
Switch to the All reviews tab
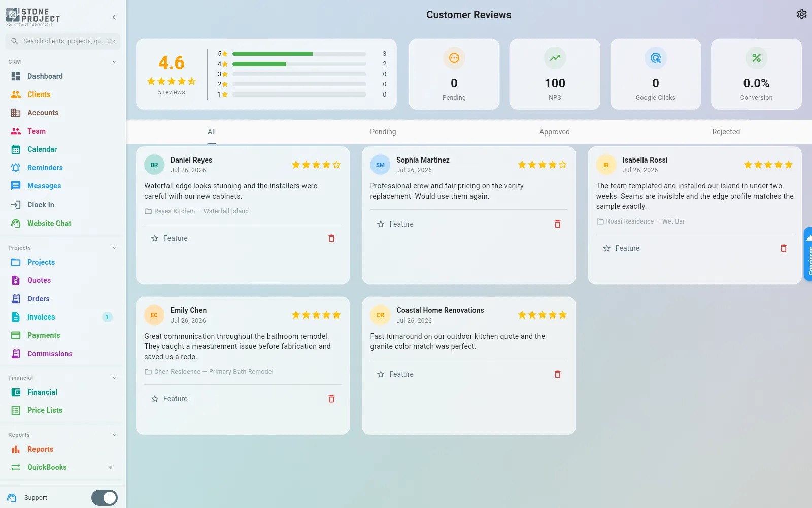212,132
